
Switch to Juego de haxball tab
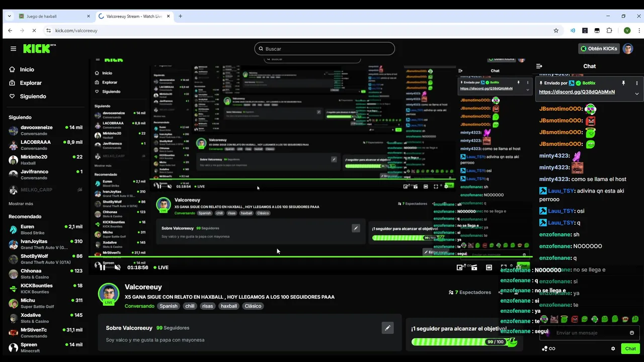(54, 16)
